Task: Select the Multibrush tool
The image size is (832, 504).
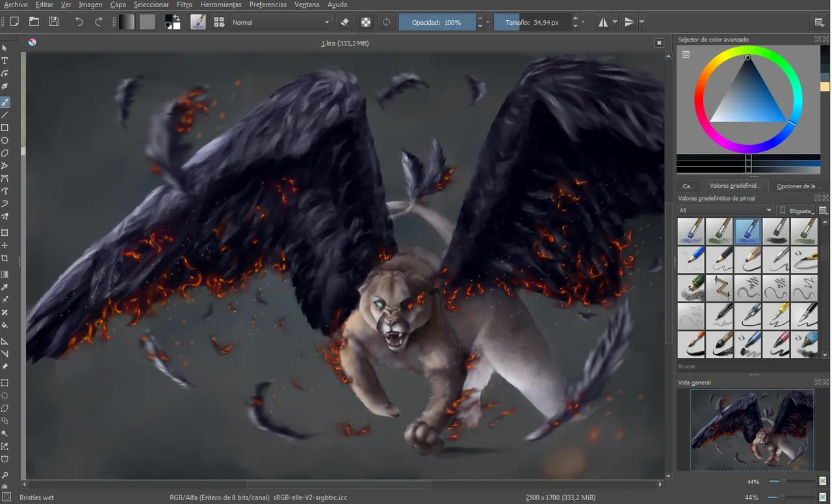Action: 5,217
